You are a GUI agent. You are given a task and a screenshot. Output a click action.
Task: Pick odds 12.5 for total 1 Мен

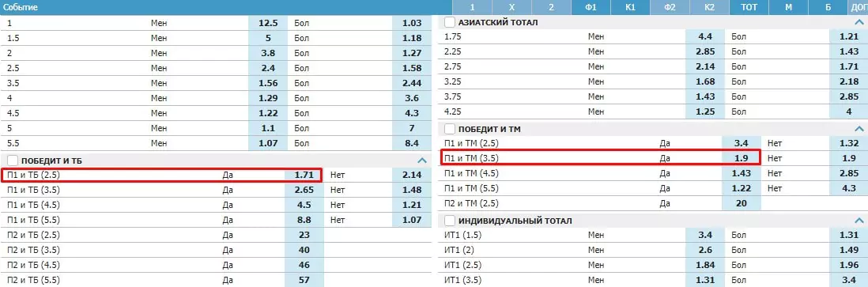click(x=268, y=23)
